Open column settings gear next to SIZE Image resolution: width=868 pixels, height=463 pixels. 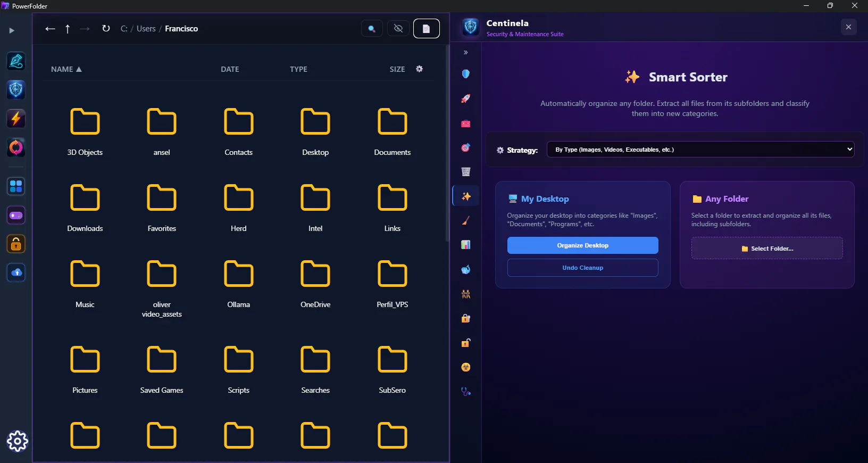click(420, 69)
